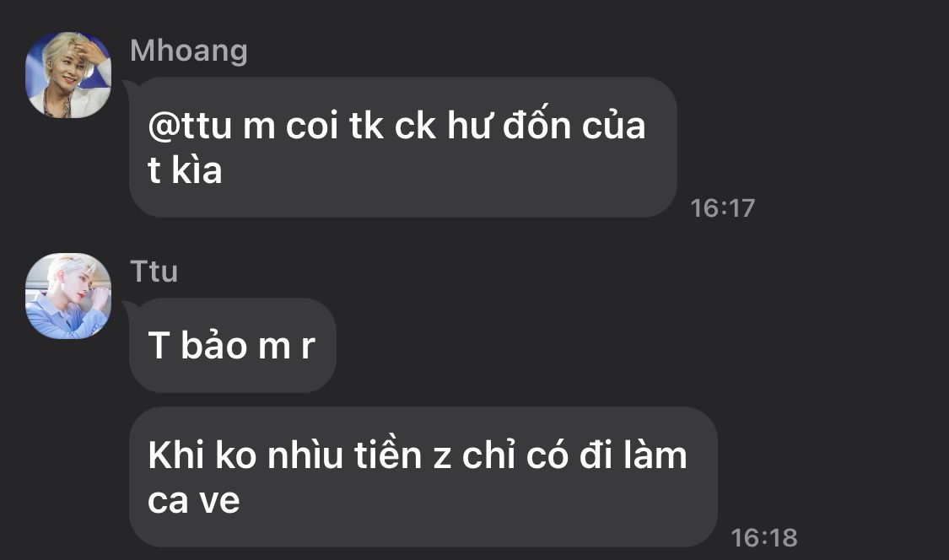Select the message starting 'Khi ko nhìu tiền'
The width and height of the screenshot is (949, 560).
(423, 477)
